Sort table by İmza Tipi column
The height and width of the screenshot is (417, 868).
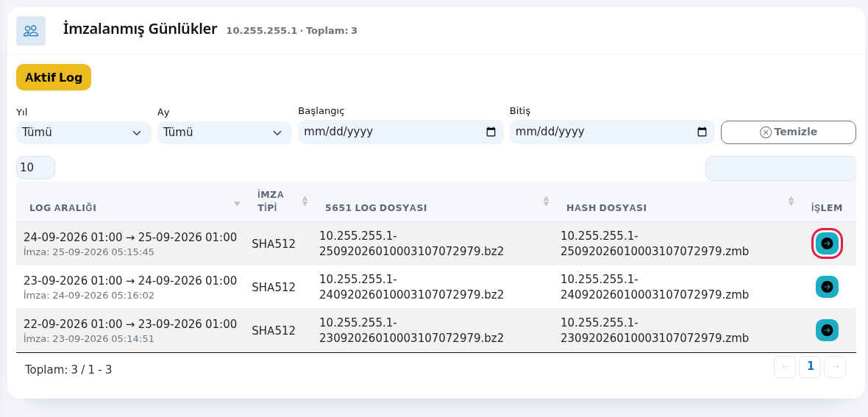tap(305, 201)
